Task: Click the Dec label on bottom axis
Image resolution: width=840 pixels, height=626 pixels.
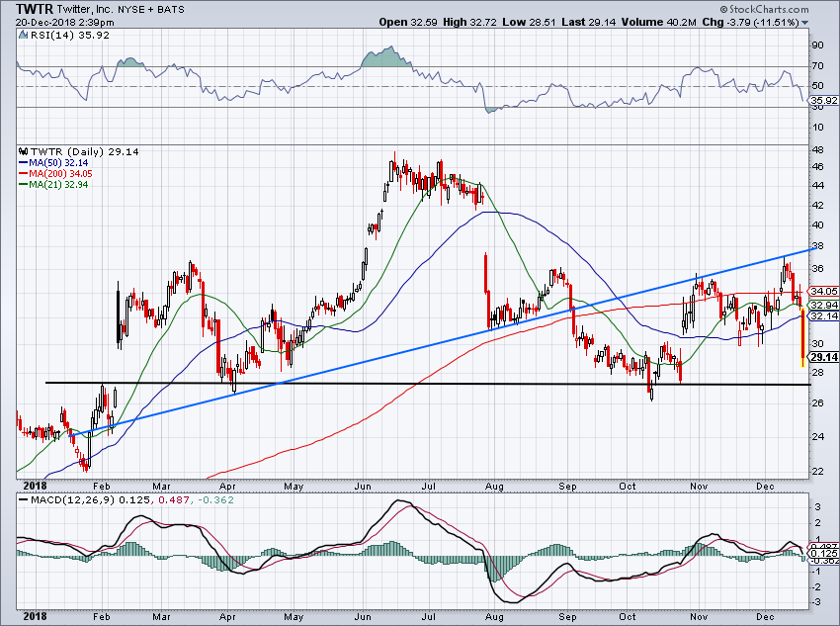Action: (765, 617)
